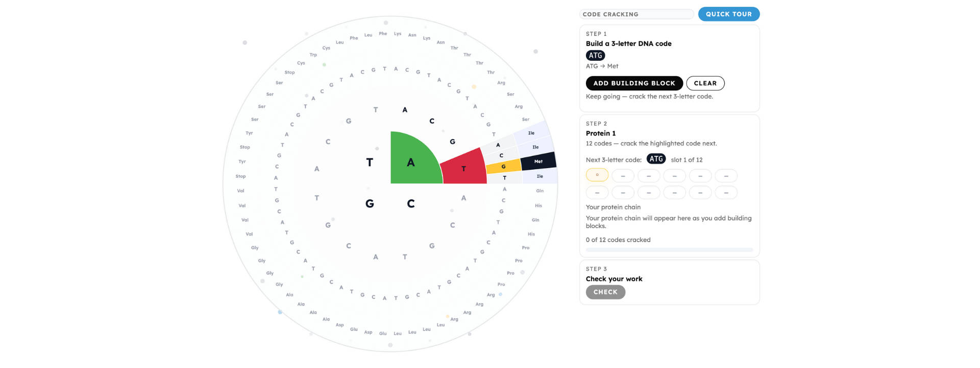Image resolution: width=980 pixels, height=368 pixels.
Task: Click the Trp label on the outer ring
Action: tap(313, 55)
